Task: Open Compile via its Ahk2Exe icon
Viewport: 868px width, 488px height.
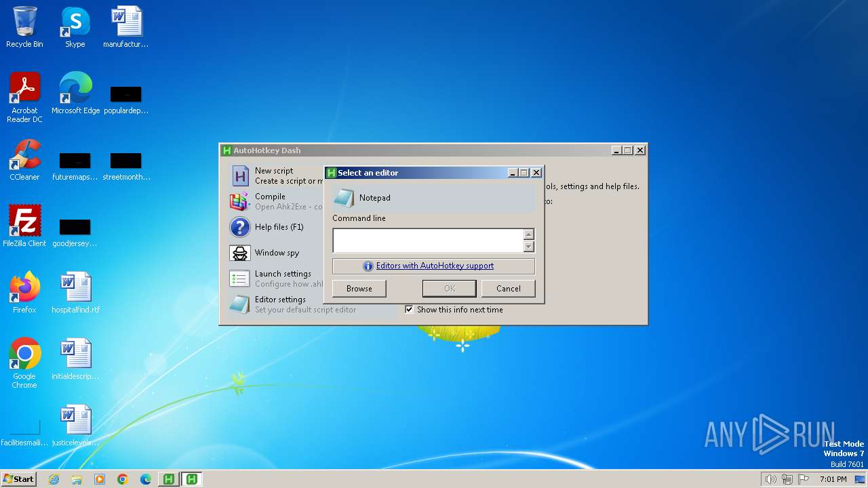Action: click(x=240, y=201)
